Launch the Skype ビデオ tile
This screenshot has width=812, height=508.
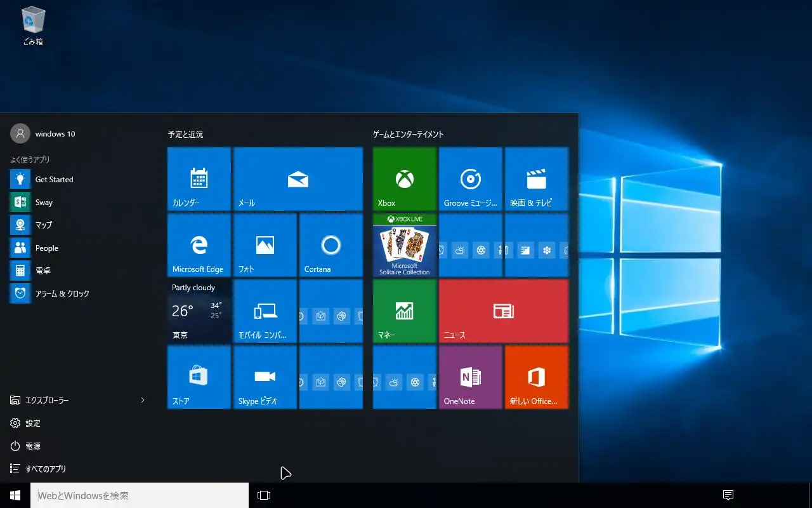tap(265, 377)
